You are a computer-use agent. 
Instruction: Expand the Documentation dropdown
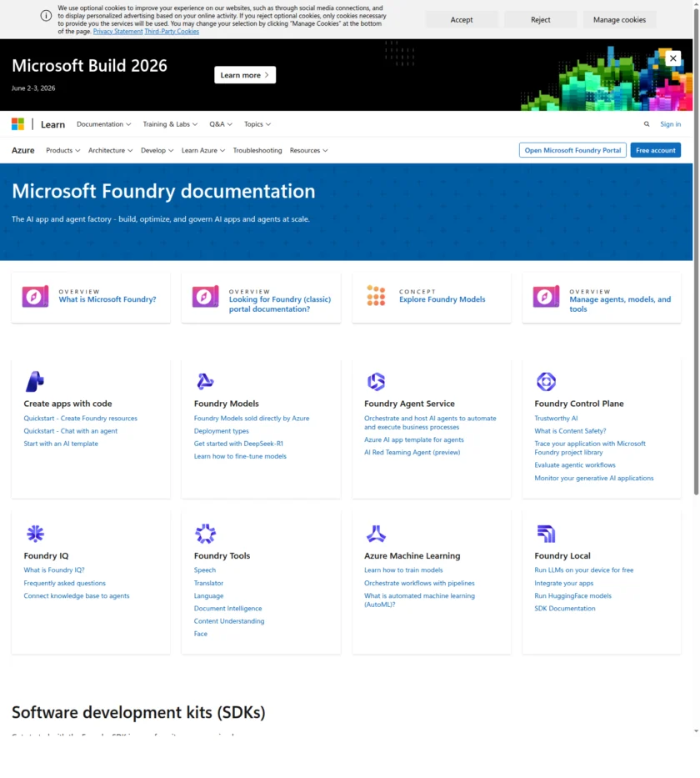tap(103, 123)
